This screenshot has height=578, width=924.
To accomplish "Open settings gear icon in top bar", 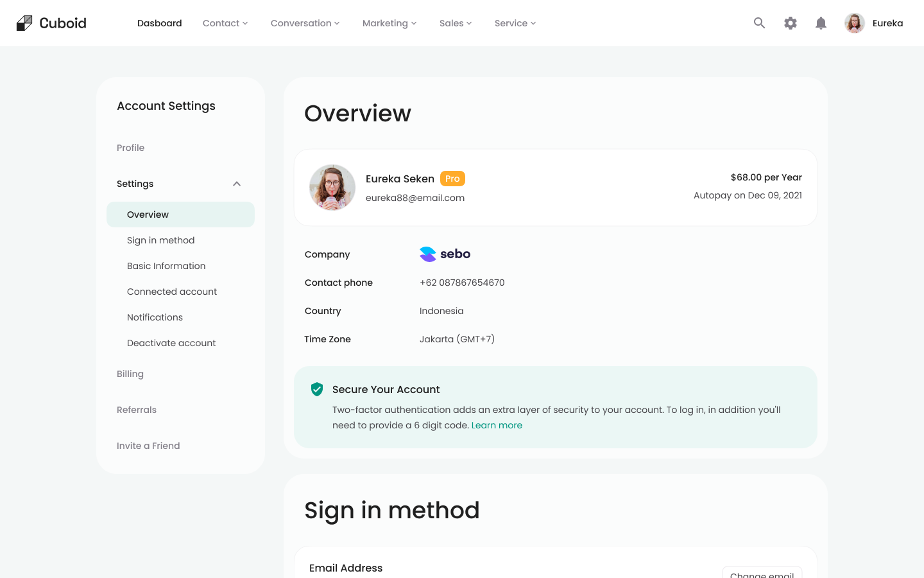I will pyautogui.click(x=790, y=23).
